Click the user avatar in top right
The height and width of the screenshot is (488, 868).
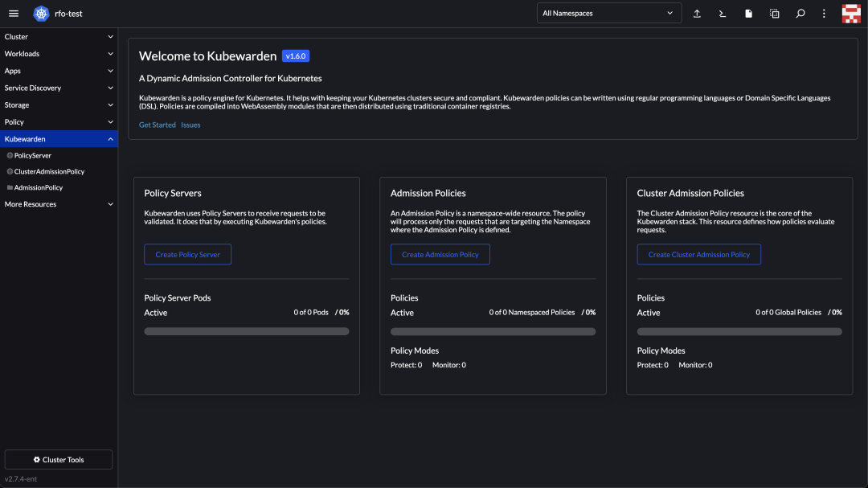tap(851, 14)
